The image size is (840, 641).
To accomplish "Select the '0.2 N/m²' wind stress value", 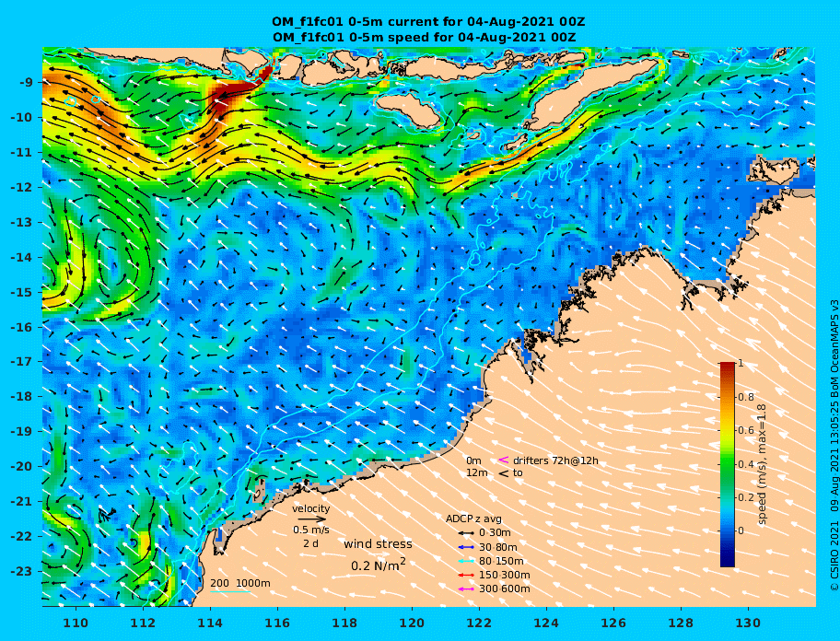I will pos(379,565).
